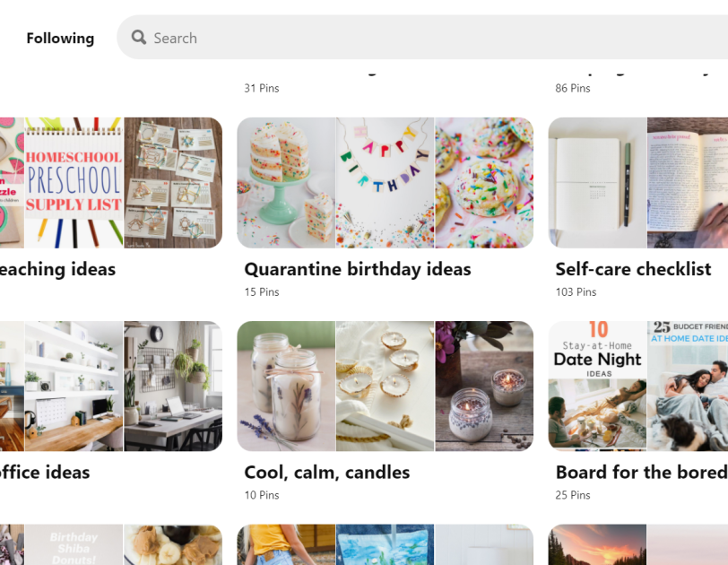Click the 103 Pins count label

(576, 292)
